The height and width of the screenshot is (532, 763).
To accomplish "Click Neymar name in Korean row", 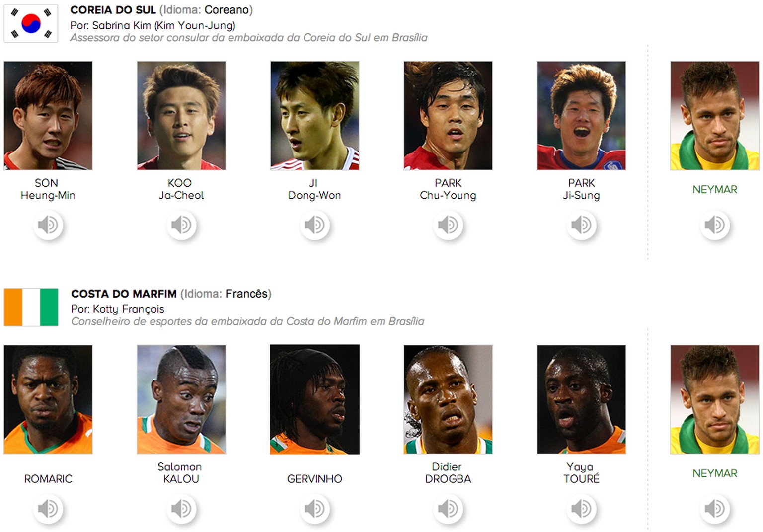I will (715, 189).
